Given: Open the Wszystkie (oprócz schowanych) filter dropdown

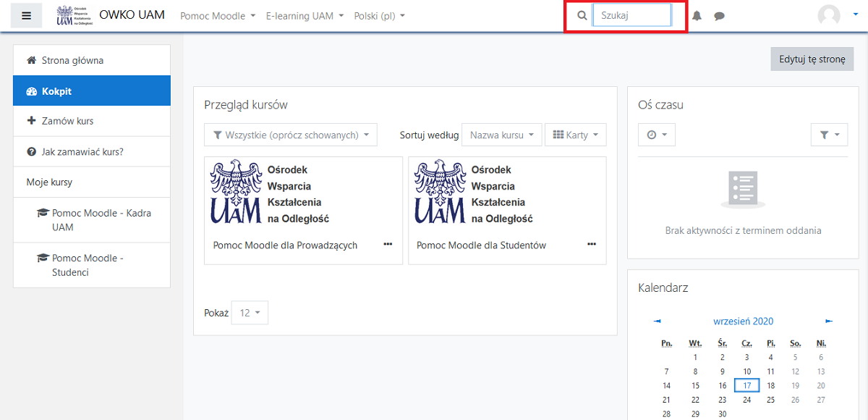Looking at the screenshot, I should 291,135.
